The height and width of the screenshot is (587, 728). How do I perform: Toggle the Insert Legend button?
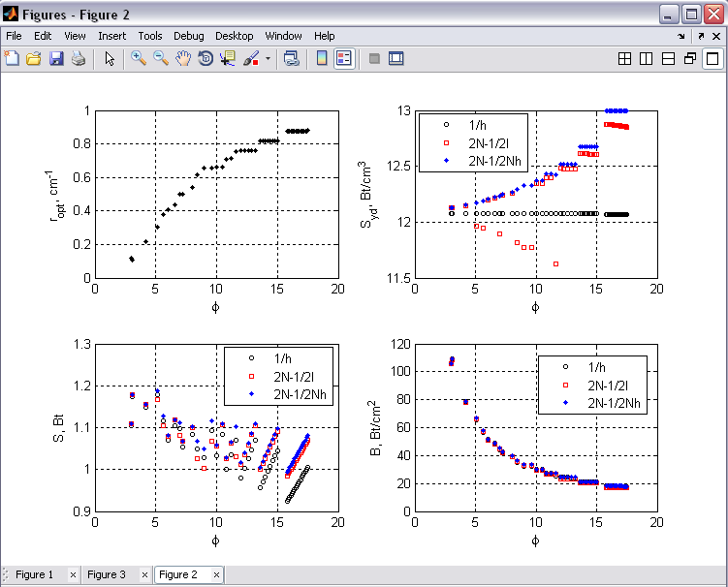click(344, 58)
